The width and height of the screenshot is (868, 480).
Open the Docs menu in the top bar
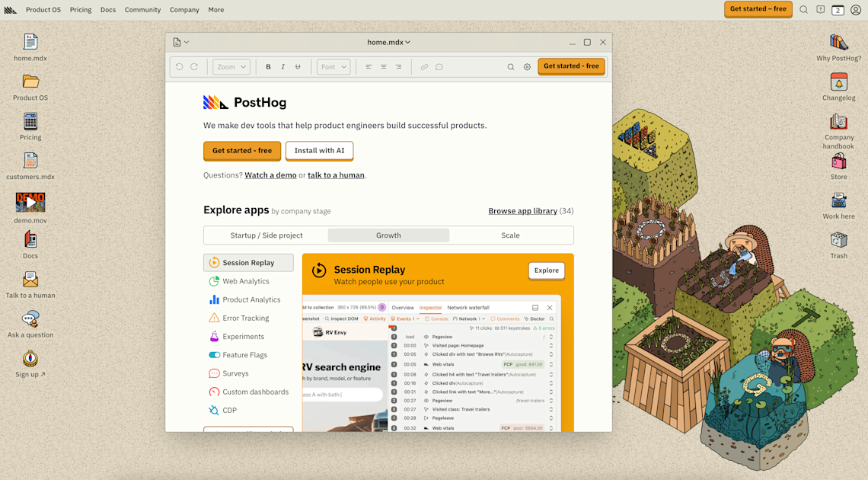(108, 10)
